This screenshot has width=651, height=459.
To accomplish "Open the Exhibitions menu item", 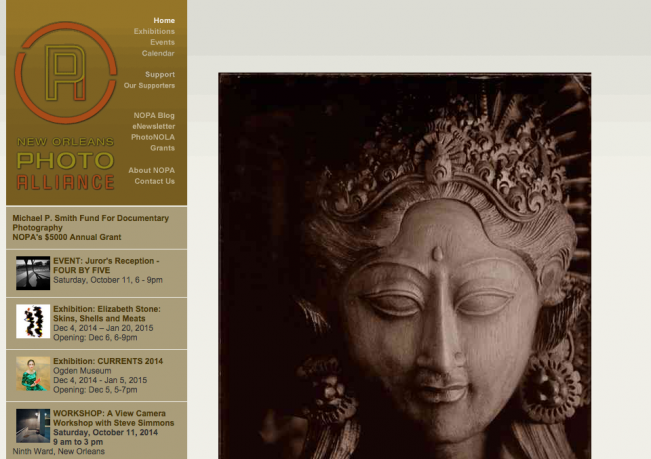I will (x=154, y=31).
